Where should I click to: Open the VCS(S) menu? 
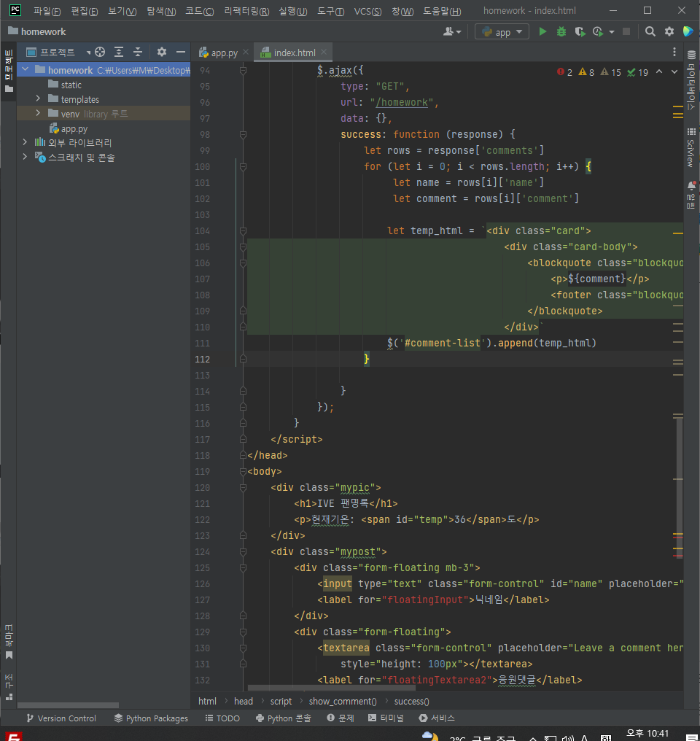pyautogui.click(x=367, y=11)
